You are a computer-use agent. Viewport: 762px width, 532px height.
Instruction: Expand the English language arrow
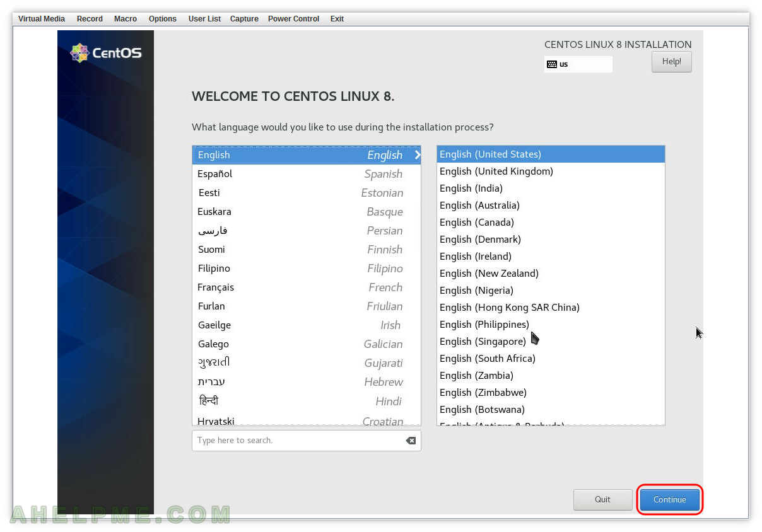(x=417, y=155)
